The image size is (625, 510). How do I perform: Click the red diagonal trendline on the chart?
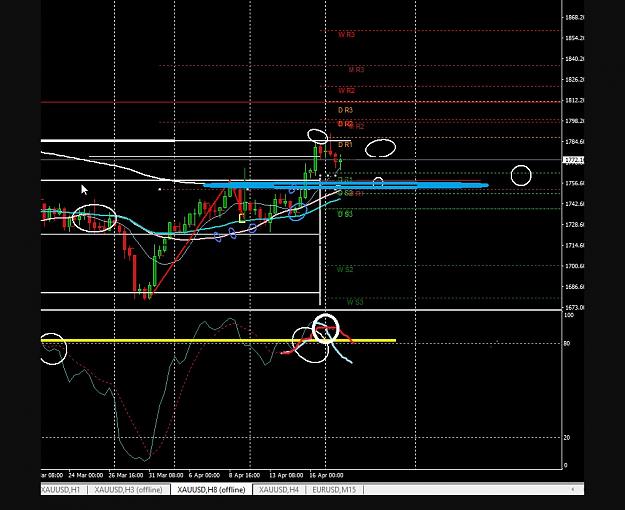(187, 242)
